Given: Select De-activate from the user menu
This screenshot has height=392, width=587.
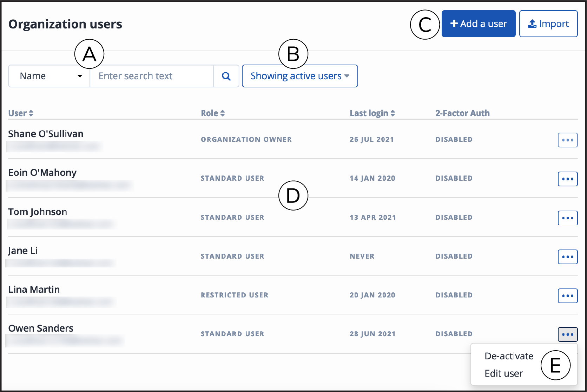Looking at the screenshot, I should [509, 356].
